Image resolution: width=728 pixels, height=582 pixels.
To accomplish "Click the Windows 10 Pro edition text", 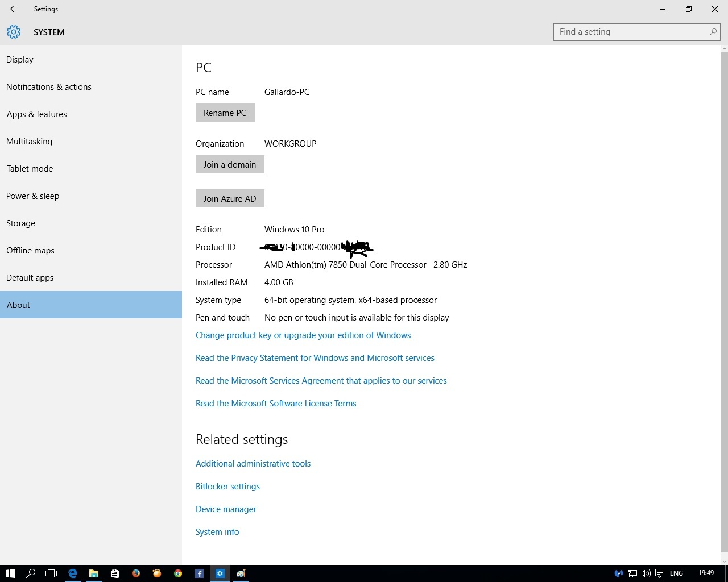I will pos(294,230).
